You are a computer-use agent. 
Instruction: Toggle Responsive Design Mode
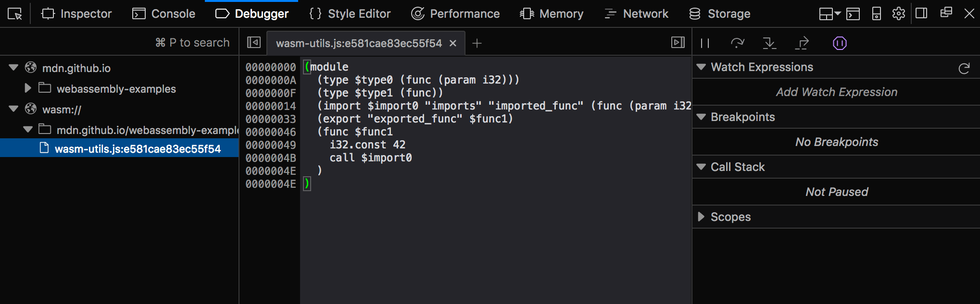coord(876,13)
